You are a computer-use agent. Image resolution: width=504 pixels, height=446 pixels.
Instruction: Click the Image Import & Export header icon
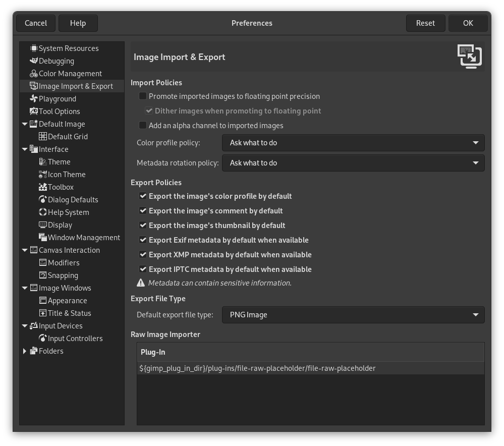tap(469, 57)
